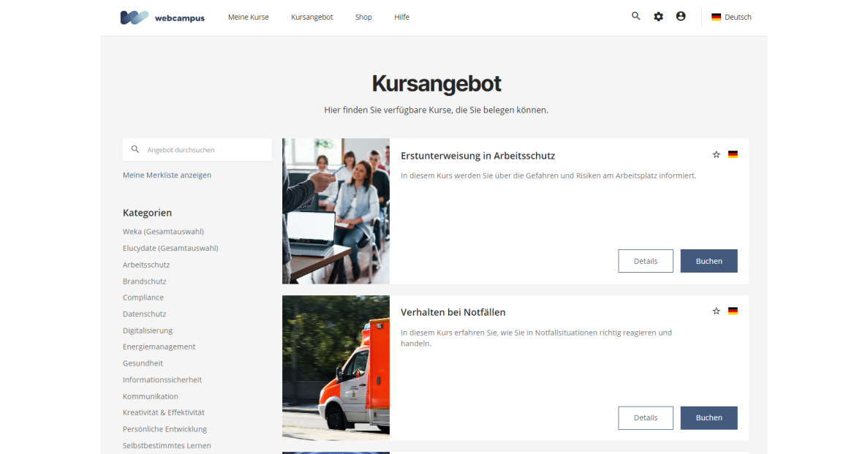Filter by Energiemanagement category

(159, 347)
